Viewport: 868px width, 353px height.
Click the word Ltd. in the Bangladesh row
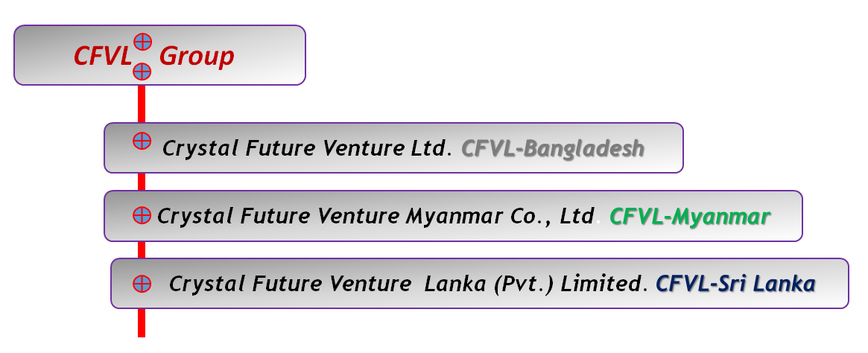point(430,148)
